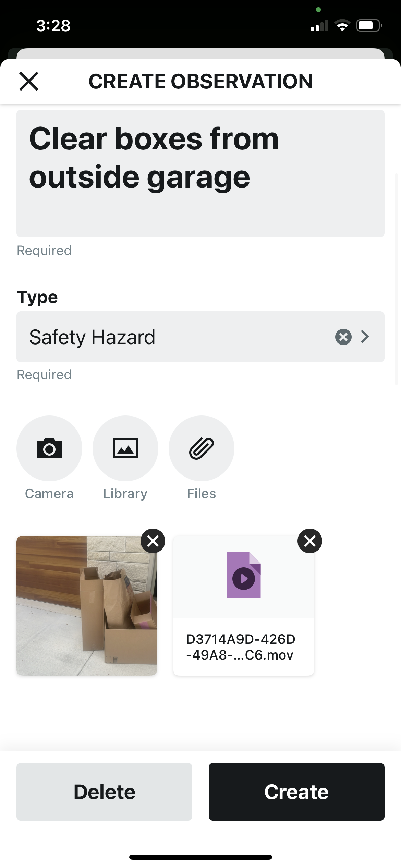Tap the Camera label
Image resolution: width=401 pixels, height=868 pixels.
pyautogui.click(x=49, y=494)
